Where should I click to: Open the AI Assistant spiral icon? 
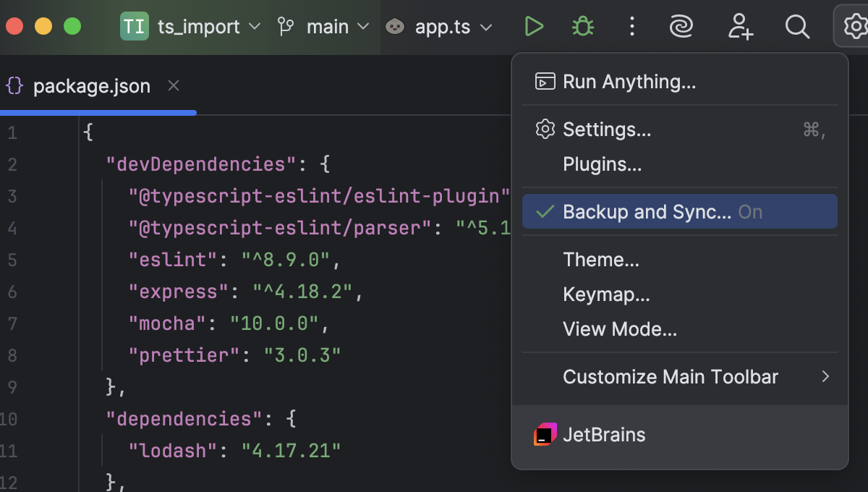coord(681,27)
